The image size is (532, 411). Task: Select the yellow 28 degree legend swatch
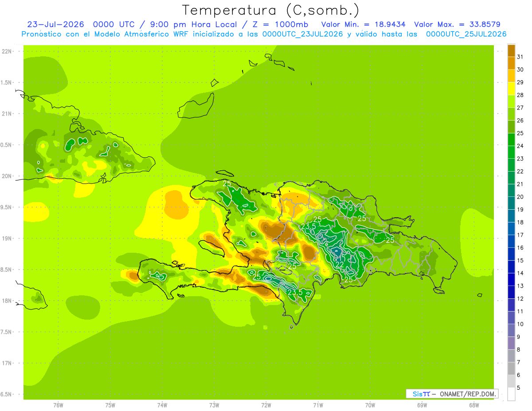(x=511, y=89)
